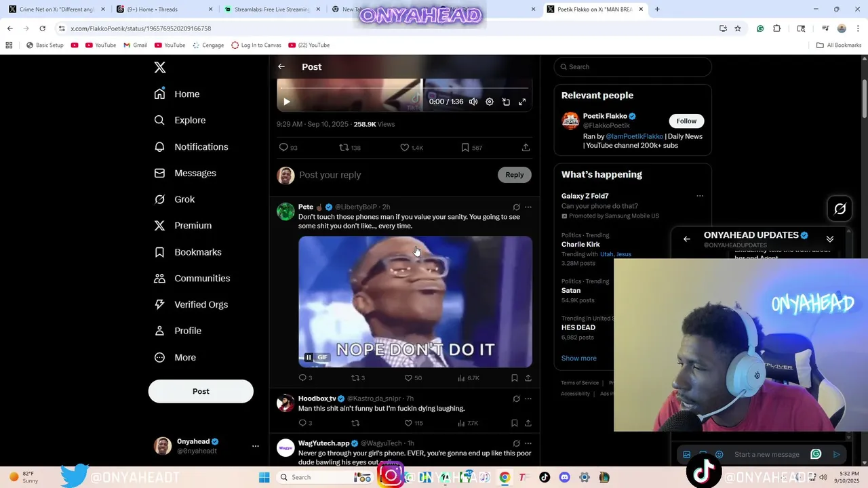The image size is (868, 488).
Task: Open the floating Grok button
Action: tap(840, 209)
